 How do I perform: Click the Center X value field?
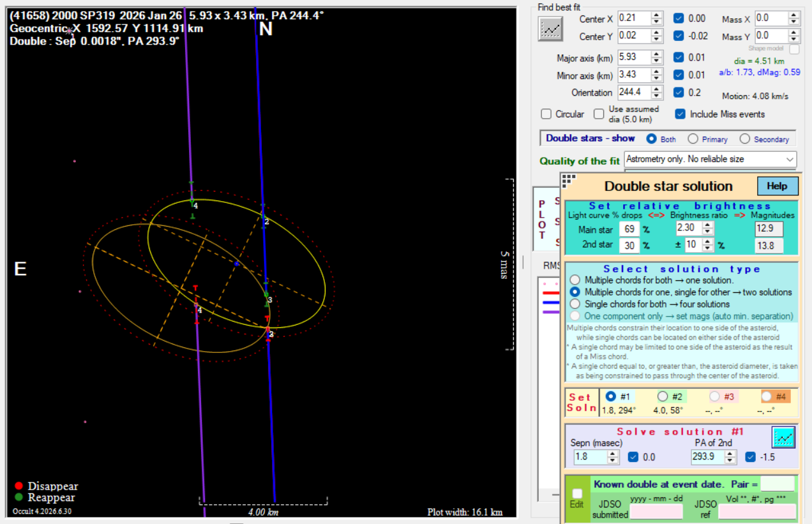click(635, 19)
